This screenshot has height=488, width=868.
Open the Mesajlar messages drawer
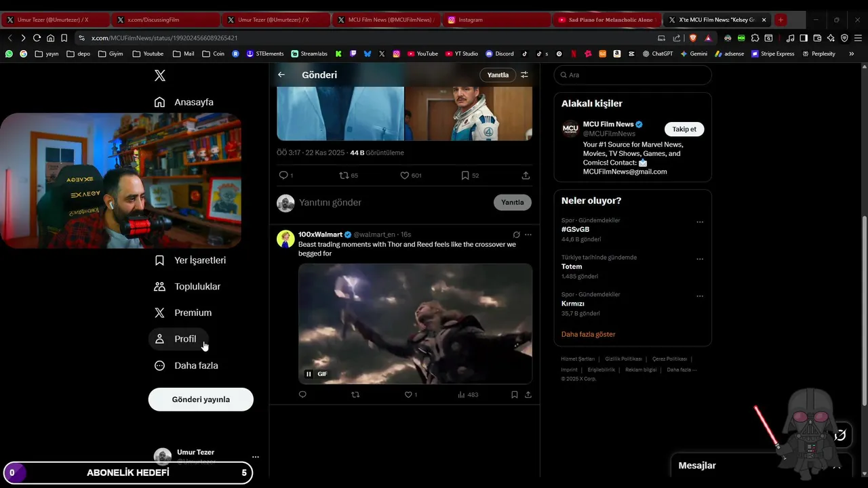(x=697, y=466)
